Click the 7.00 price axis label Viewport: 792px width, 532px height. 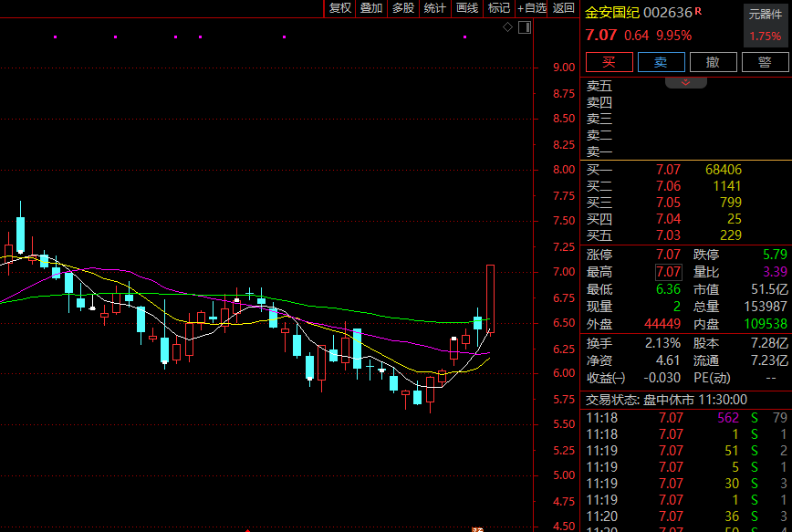point(564,272)
